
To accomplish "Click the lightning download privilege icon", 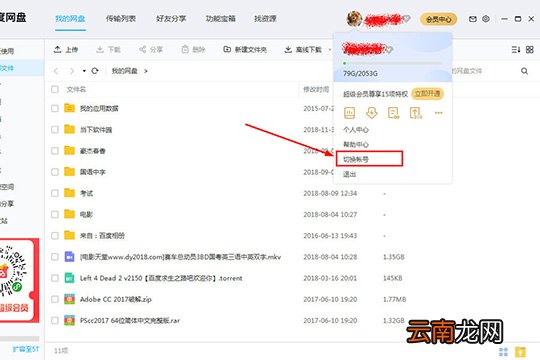I will (372, 113).
